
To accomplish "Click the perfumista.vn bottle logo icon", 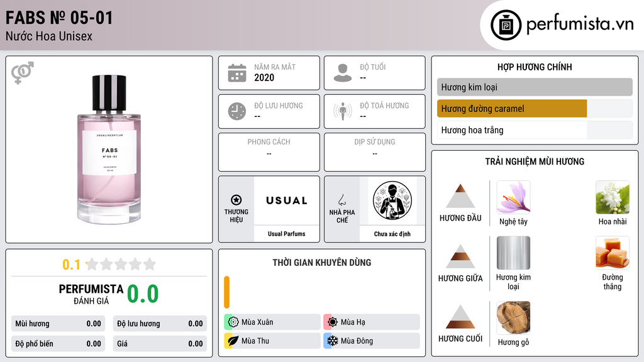I will click(506, 25).
